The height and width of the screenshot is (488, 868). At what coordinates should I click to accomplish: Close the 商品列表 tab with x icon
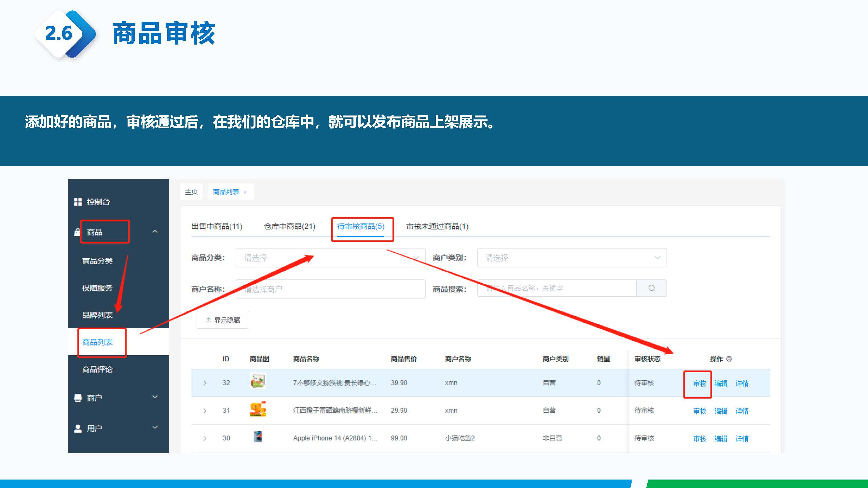245,192
